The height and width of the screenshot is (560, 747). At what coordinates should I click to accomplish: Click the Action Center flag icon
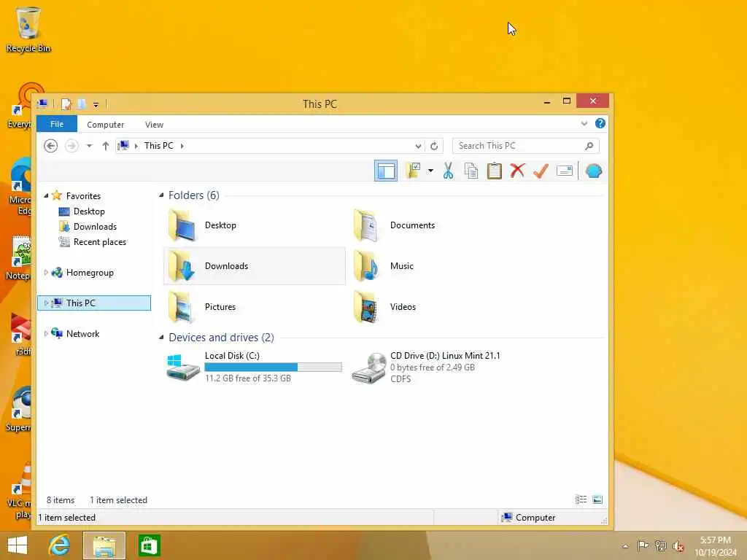(x=643, y=545)
